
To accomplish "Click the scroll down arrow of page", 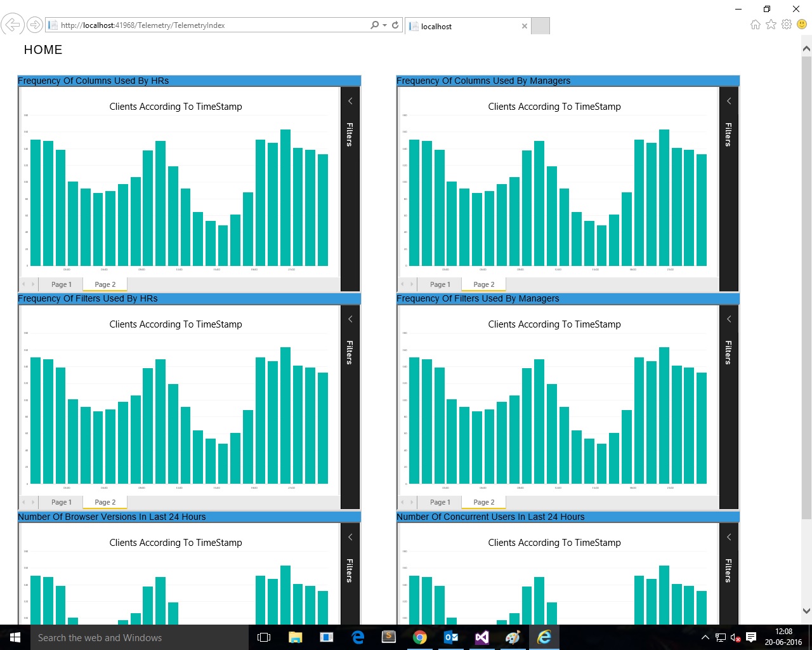I will (x=806, y=611).
